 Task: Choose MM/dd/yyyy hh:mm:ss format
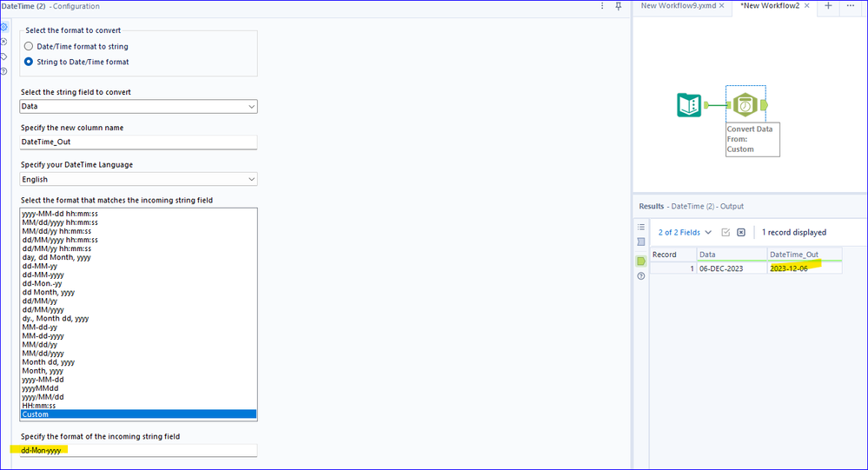tap(138, 222)
